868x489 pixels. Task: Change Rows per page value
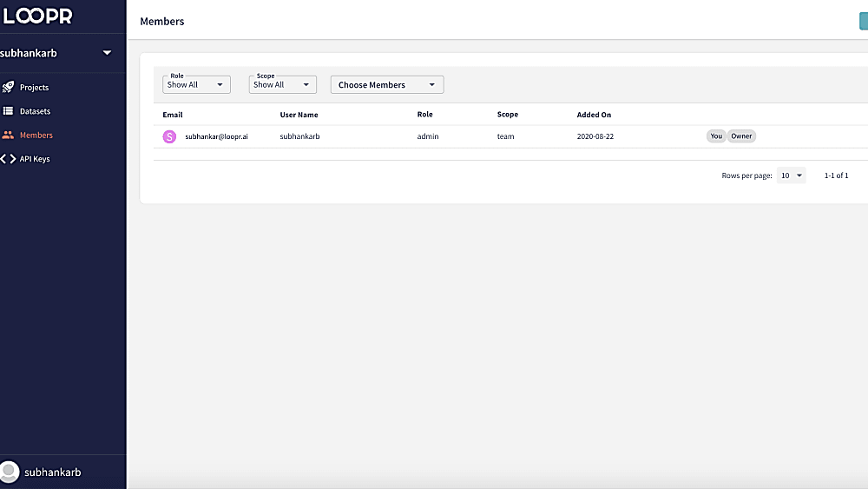click(x=791, y=175)
